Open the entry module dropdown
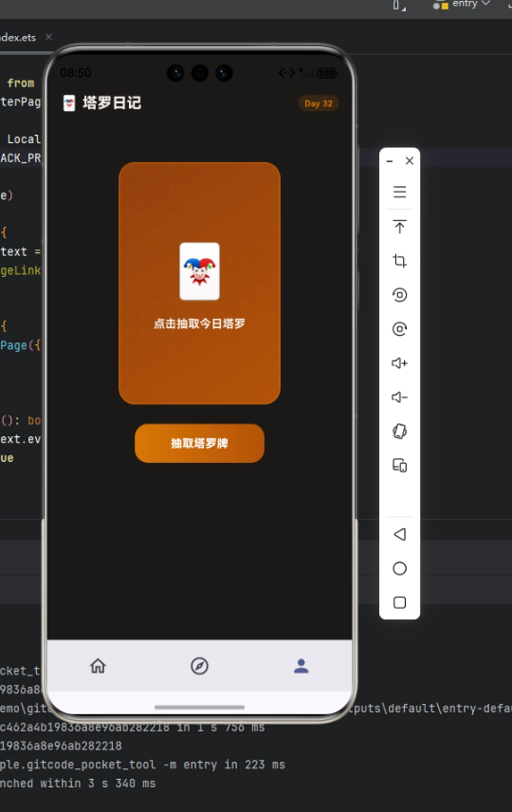Viewport: 512px width, 812px height. [x=470, y=4]
